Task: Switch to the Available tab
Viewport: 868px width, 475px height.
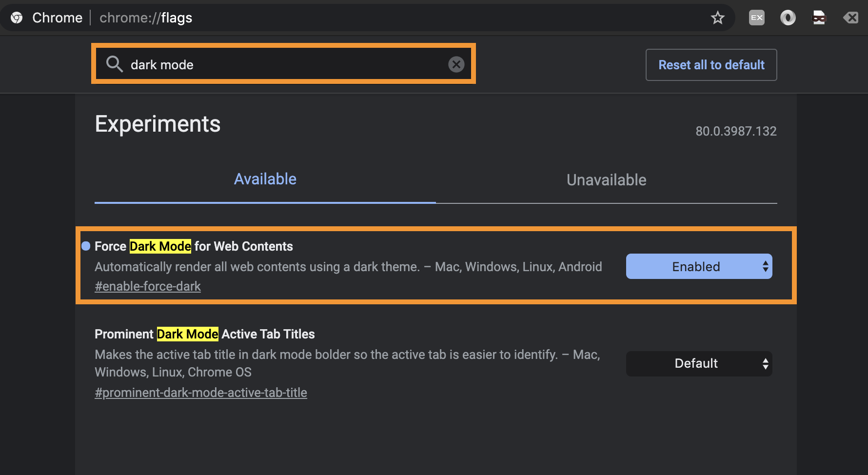Action: pos(265,179)
